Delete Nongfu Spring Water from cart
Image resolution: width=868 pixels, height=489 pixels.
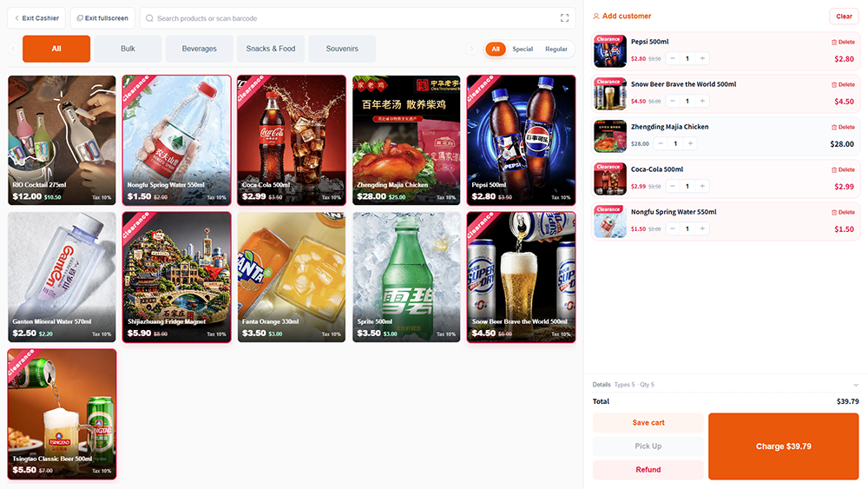pyautogui.click(x=843, y=212)
